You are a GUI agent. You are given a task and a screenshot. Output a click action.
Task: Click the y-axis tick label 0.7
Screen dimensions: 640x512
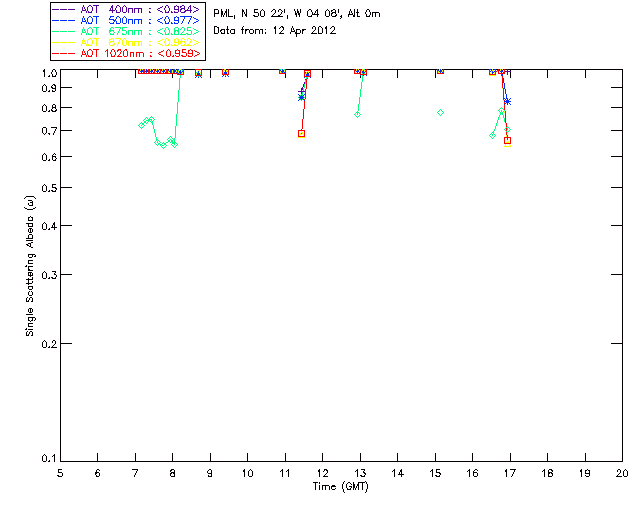[49, 131]
